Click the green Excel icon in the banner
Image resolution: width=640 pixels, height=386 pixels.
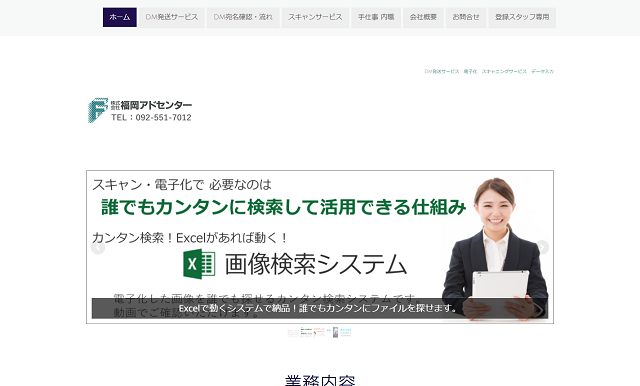[x=199, y=264]
